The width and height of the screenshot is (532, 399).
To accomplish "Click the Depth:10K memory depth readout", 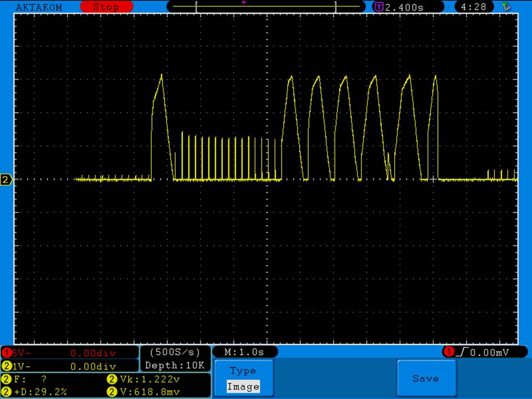I will tap(175, 366).
